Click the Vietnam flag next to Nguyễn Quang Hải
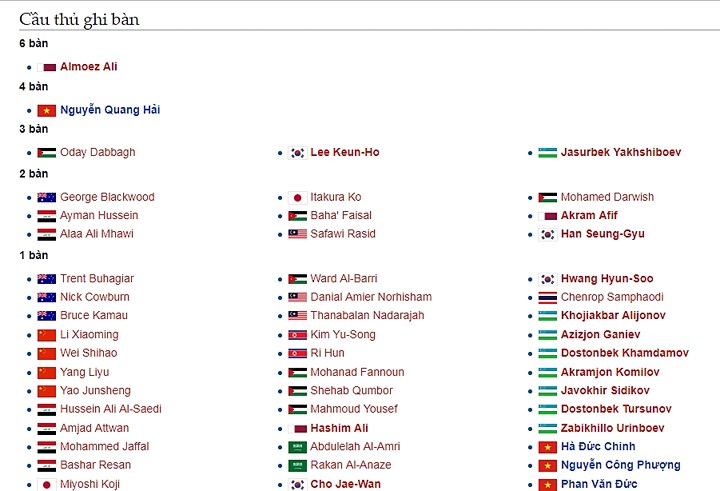The height and width of the screenshot is (491, 720). 46,111
